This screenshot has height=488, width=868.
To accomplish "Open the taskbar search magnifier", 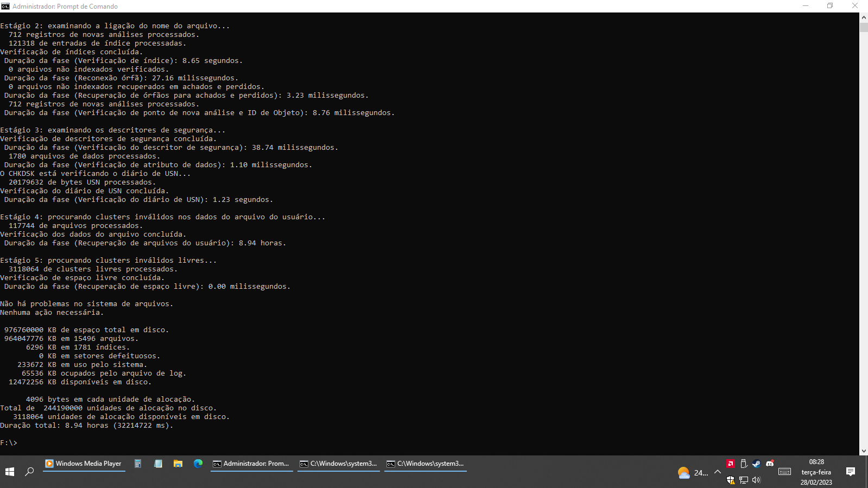I will pyautogui.click(x=29, y=472).
